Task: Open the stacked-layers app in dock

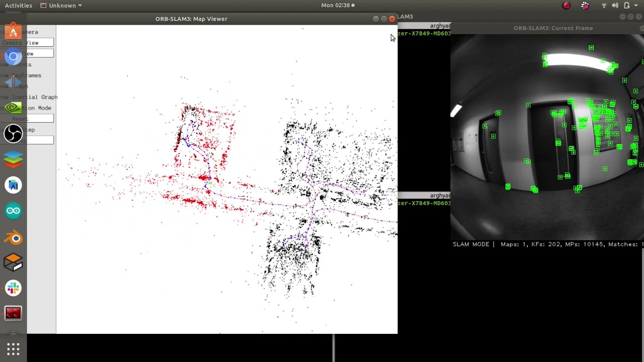Action: click(13, 159)
